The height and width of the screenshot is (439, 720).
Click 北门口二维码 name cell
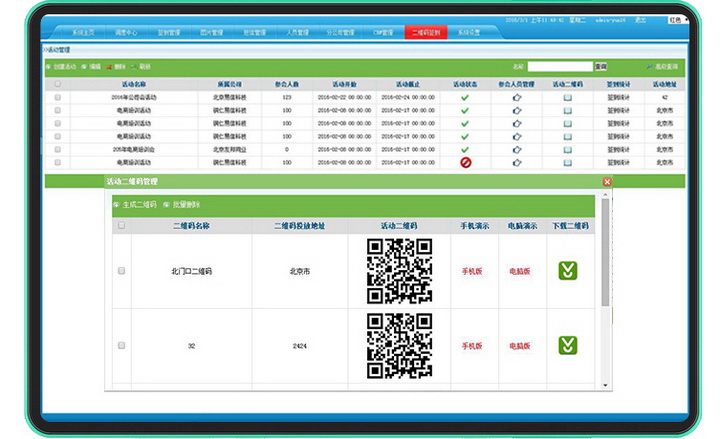[191, 271]
